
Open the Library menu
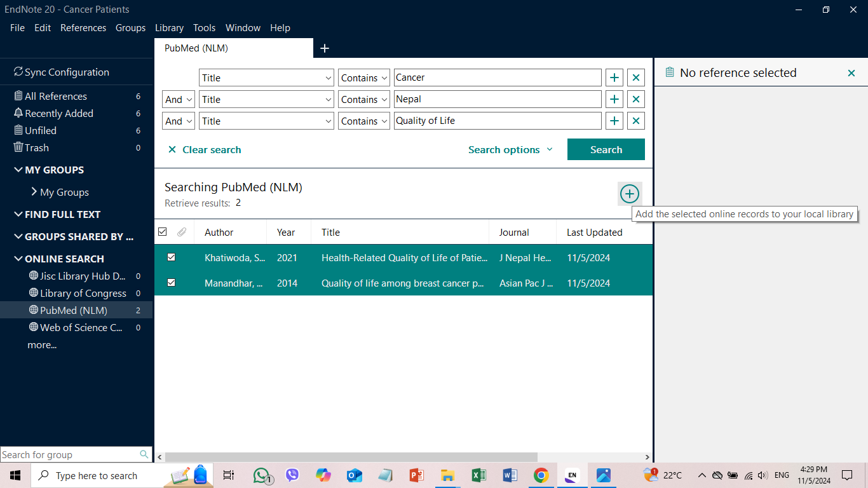point(169,28)
